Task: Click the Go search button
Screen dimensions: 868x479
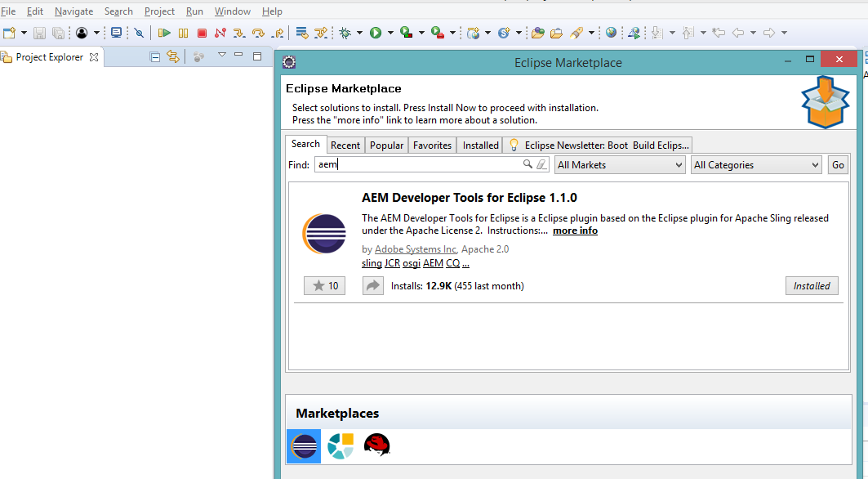Action: pyautogui.click(x=838, y=164)
